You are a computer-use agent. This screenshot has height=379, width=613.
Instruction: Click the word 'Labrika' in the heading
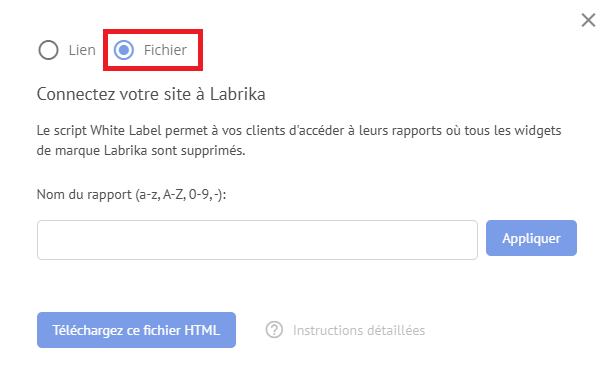point(238,94)
